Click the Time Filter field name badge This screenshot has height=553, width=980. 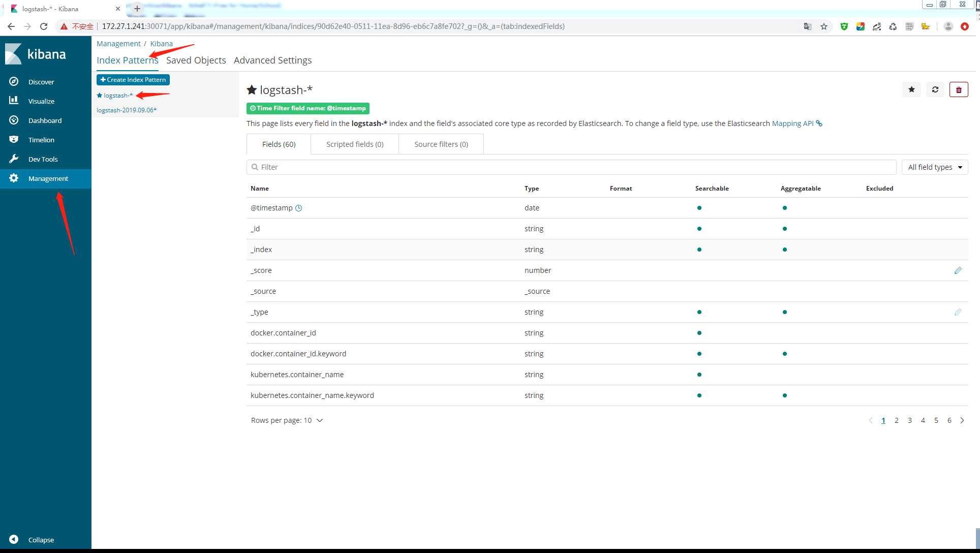(x=308, y=108)
